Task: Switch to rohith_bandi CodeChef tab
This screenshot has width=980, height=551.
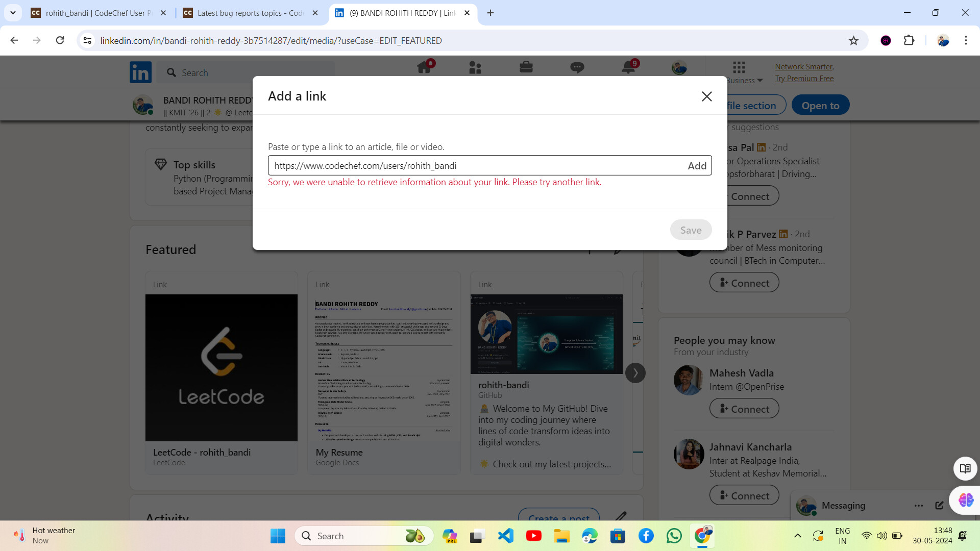Action: pos(94,13)
